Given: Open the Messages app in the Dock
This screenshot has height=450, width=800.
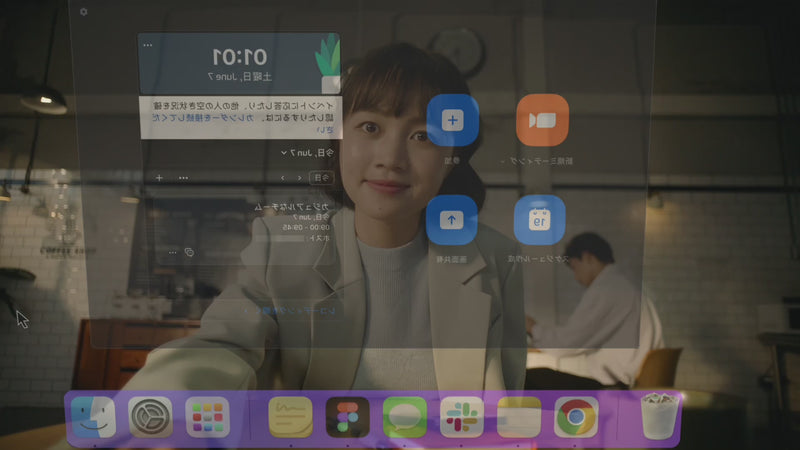Looking at the screenshot, I should 404,417.
